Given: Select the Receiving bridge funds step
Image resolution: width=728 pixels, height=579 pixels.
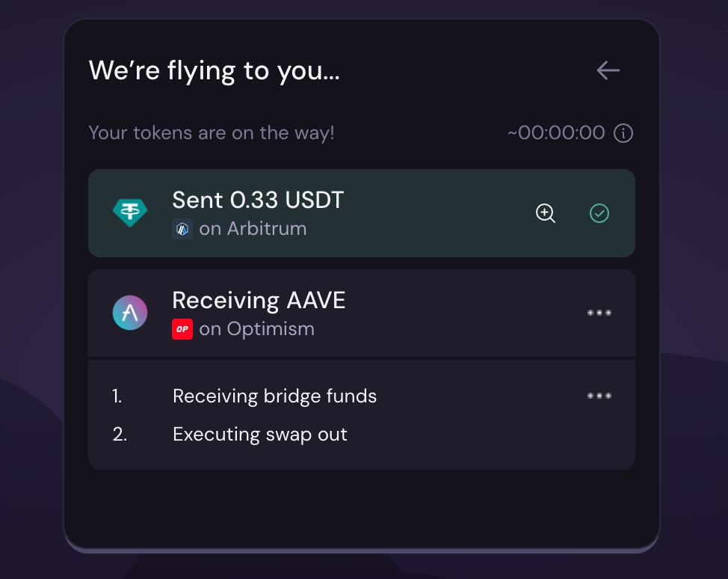Looking at the screenshot, I should pos(274,396).
